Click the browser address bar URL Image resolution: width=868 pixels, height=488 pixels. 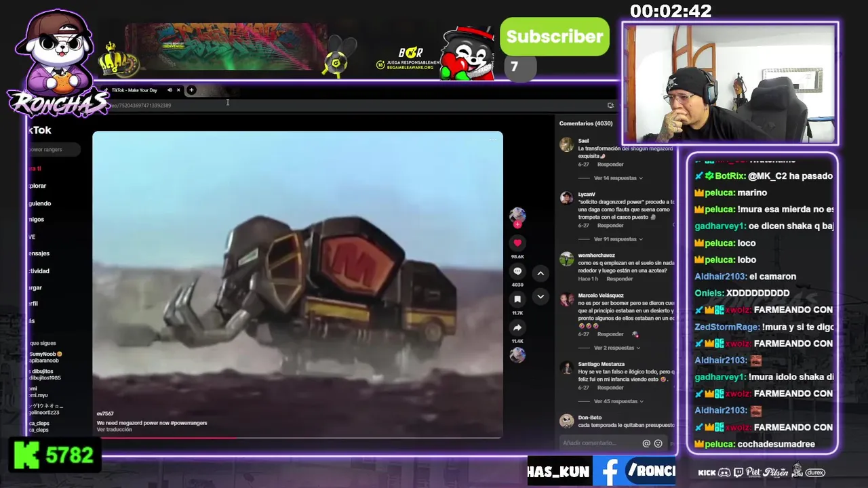tap(142, 105)
